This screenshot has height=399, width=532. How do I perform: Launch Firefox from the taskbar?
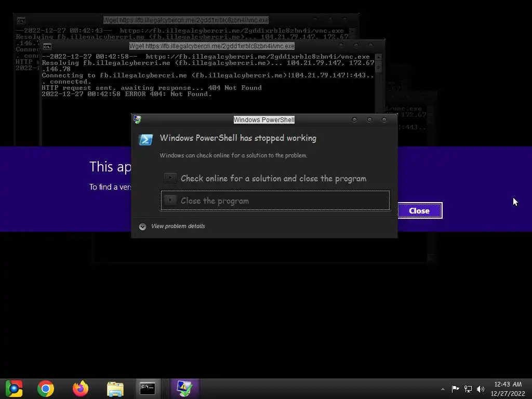coord(81,389)
